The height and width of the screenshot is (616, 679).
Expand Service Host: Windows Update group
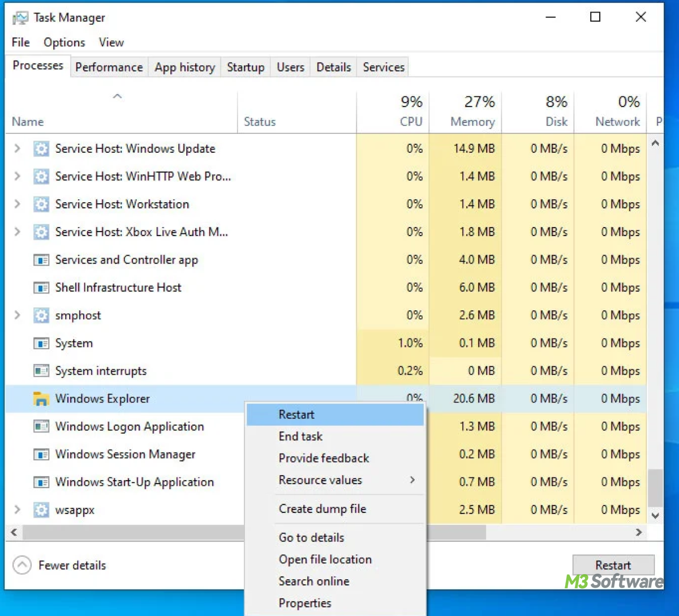coord(18,148)
